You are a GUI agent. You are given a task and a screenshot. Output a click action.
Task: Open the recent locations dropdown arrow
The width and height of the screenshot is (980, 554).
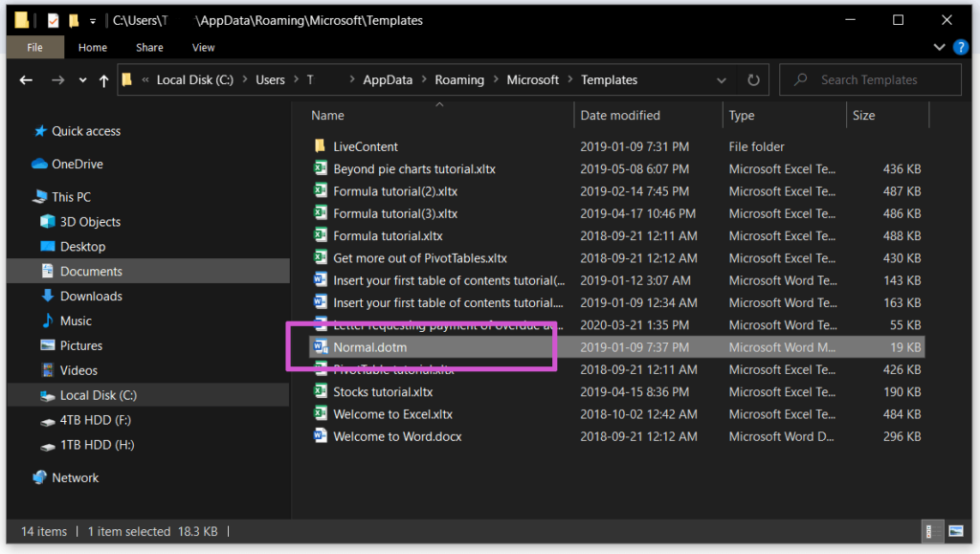pyautogui.click(x=82, y=80)
